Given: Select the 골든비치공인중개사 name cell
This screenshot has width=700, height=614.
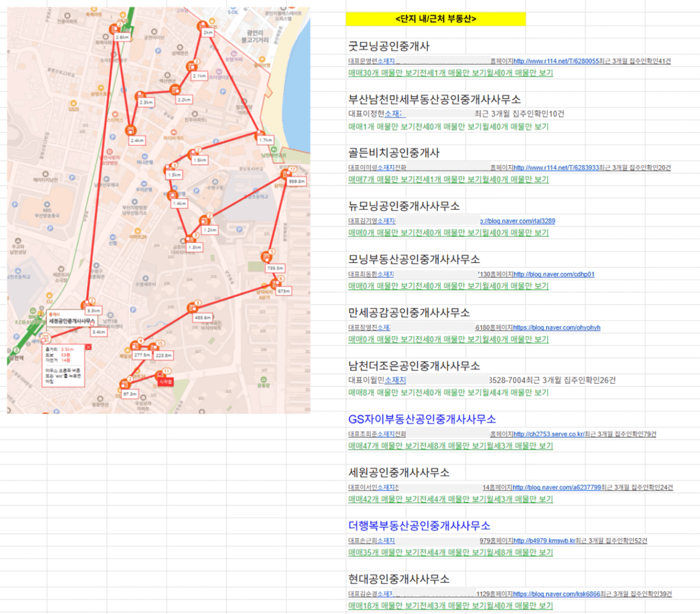Looking at the screenshot, I should (x=394, y=153).
